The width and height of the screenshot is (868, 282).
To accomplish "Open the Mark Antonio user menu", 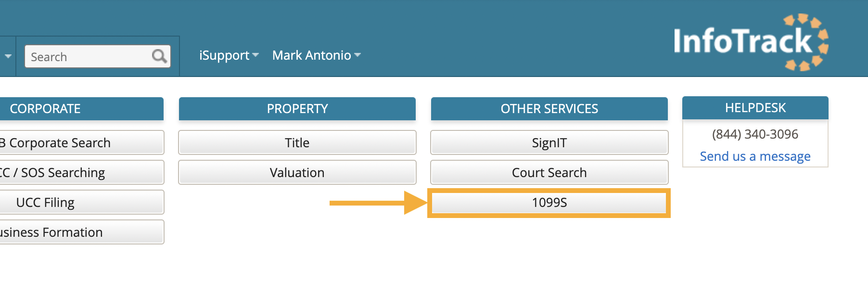I will pyautogui.click(x=316, y=55).
